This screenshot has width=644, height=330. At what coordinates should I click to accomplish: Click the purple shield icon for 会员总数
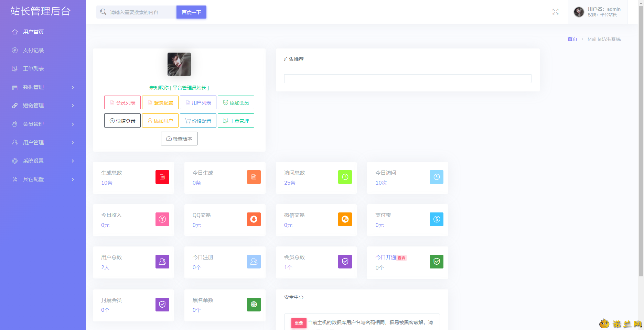[x=345, y=262]
